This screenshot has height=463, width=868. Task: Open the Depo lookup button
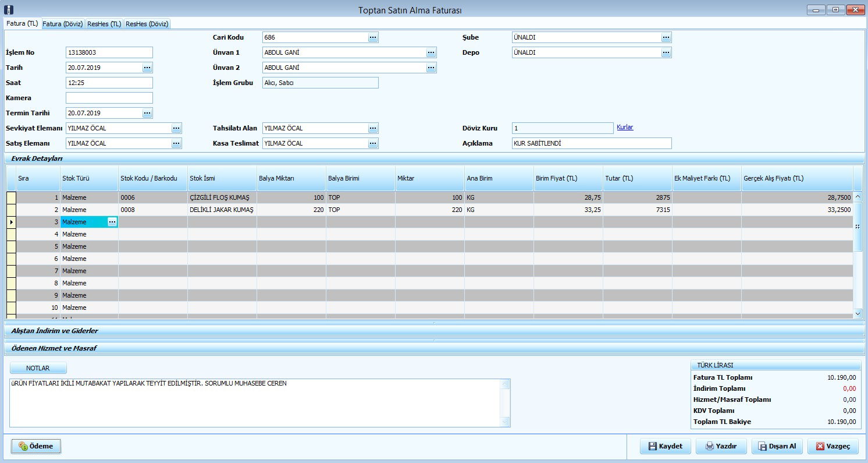tap(666, 52)
